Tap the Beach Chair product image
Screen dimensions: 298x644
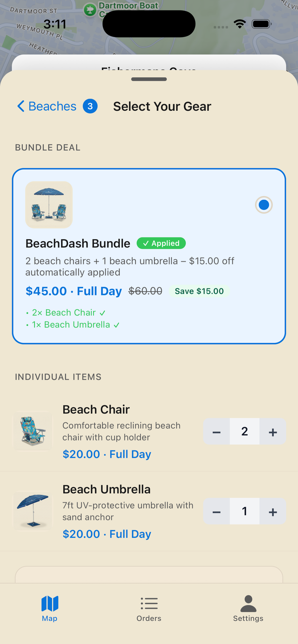coord(33,431)
